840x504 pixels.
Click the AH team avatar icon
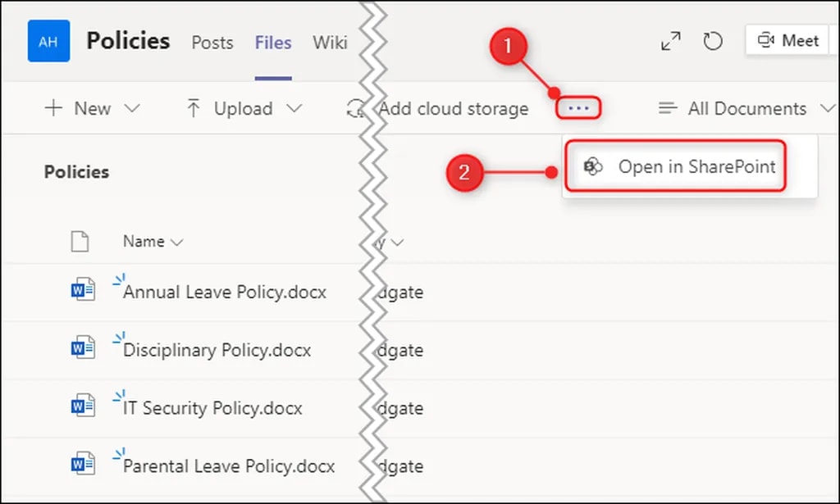tap(48, 41)
